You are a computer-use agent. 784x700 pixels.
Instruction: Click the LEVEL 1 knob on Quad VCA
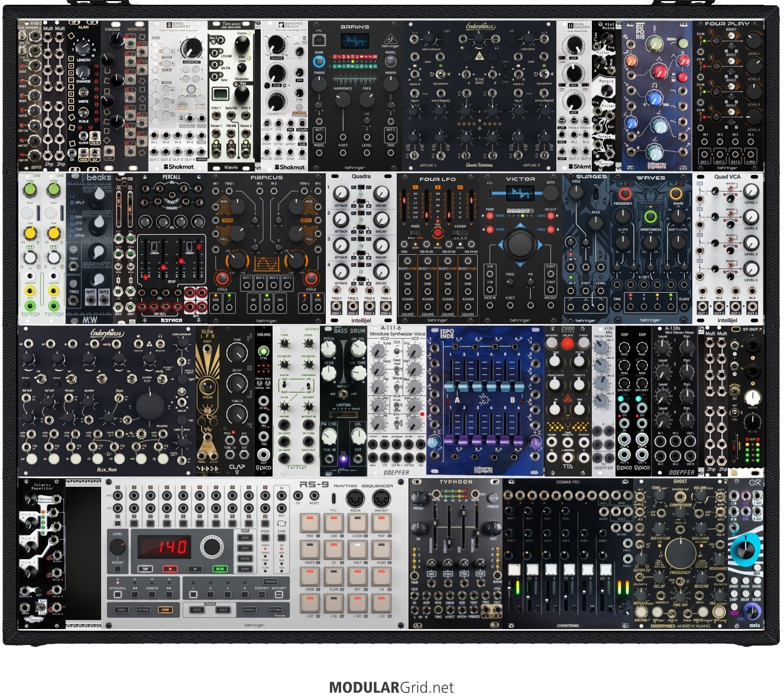[x=751, y=192]
